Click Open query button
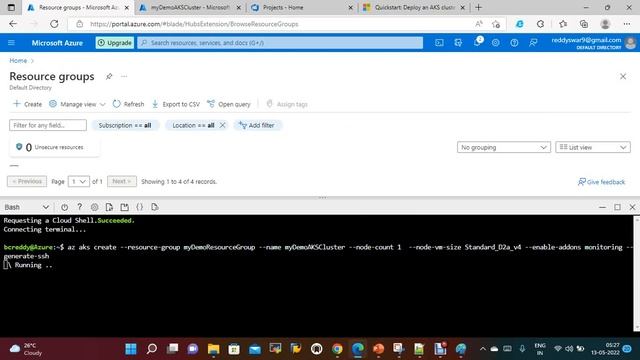The width and height of the screenshot is (640, 360). (x=229, y=104)
